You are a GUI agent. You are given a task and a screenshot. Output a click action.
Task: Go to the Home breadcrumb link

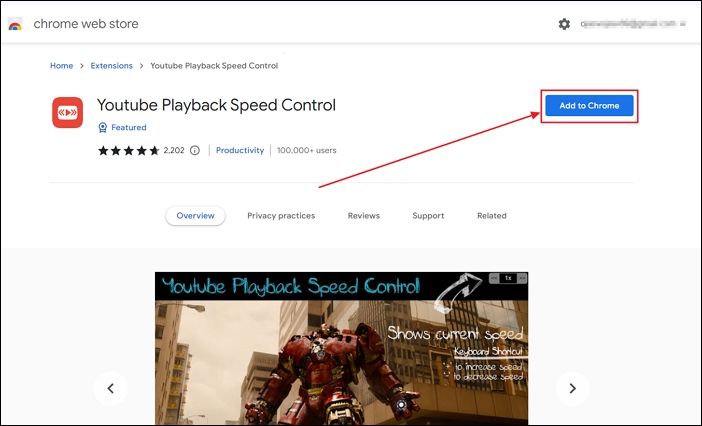[x=61, y=66]
